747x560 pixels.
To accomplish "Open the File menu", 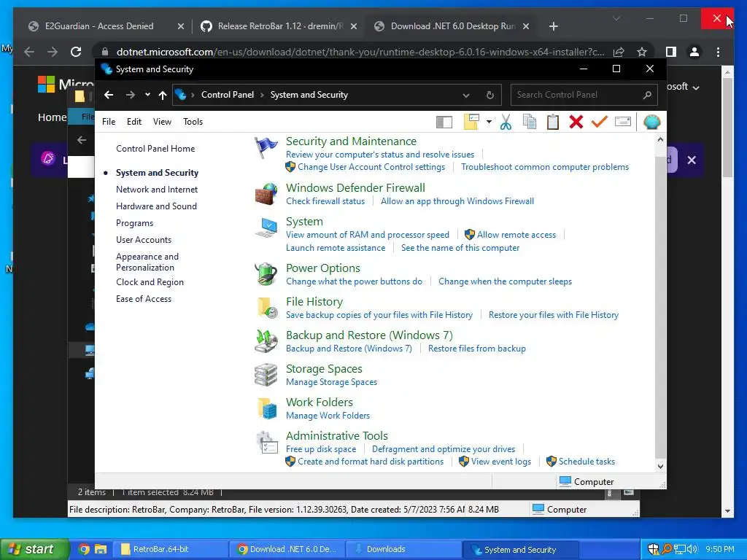I will [109, 122].
